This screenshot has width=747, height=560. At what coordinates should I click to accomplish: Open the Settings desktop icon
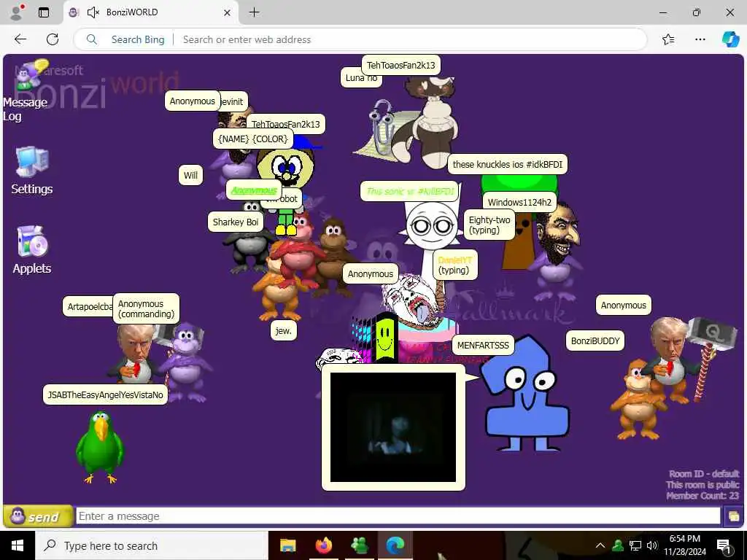pos(31,171)
